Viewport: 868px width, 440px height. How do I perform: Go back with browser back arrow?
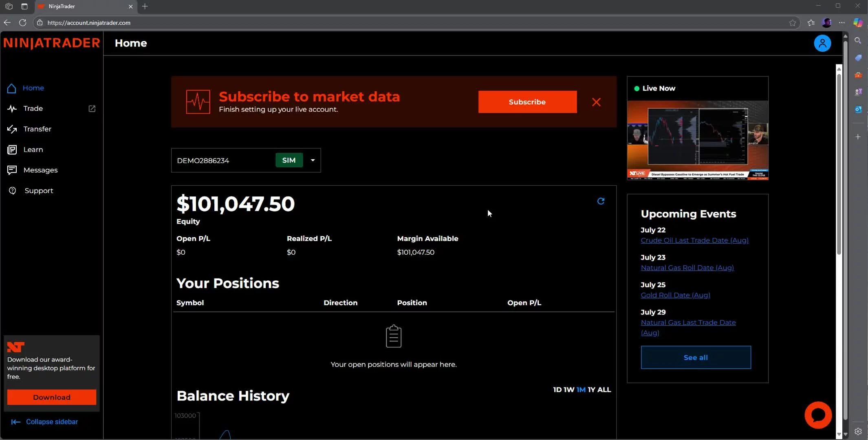coord(7,23)
